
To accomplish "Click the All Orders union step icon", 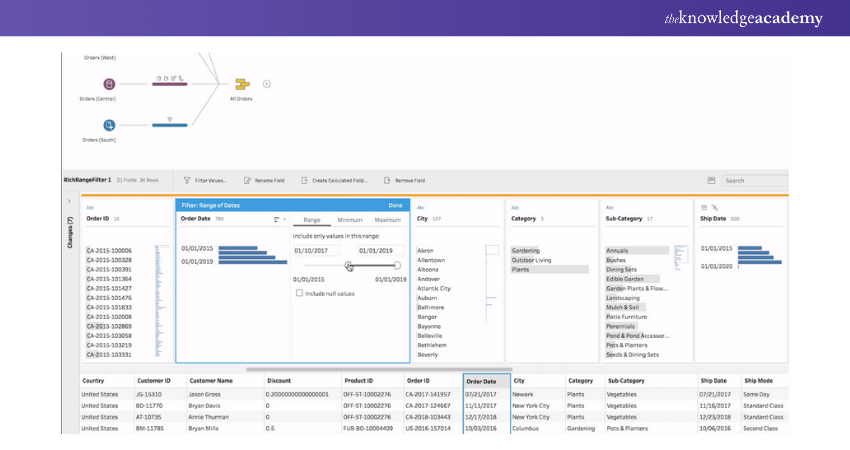I will [241, 84].
